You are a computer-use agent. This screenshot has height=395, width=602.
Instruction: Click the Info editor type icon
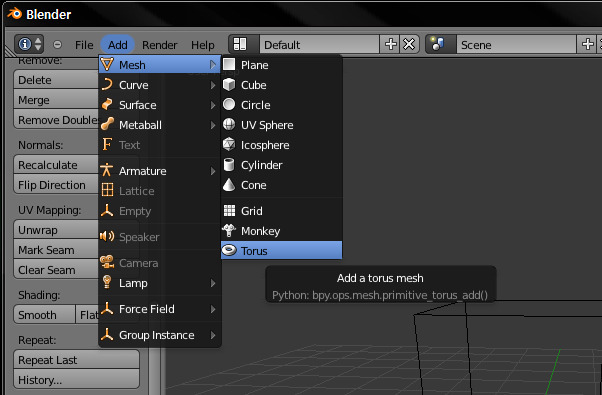point(25,44)
